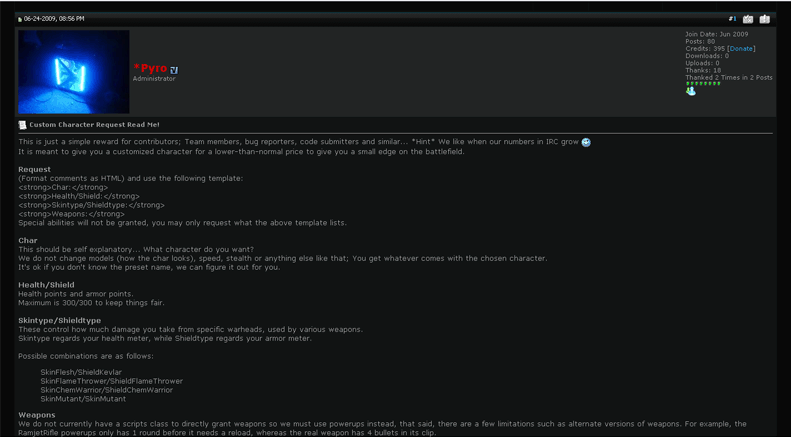This screenshot has width=791, height=437.
Task: Click the Administrator user title
Action: (x=154, y=79)
